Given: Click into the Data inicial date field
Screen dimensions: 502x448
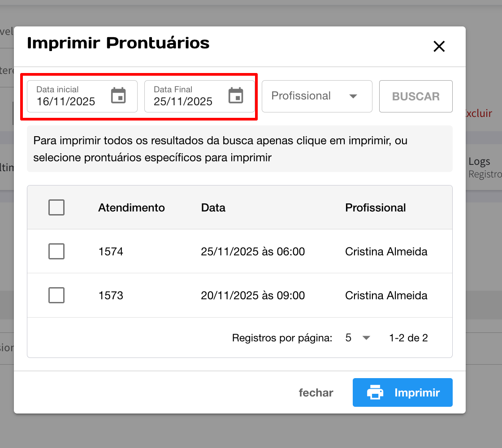Looking at the screenshot, I should coord(67,101).
